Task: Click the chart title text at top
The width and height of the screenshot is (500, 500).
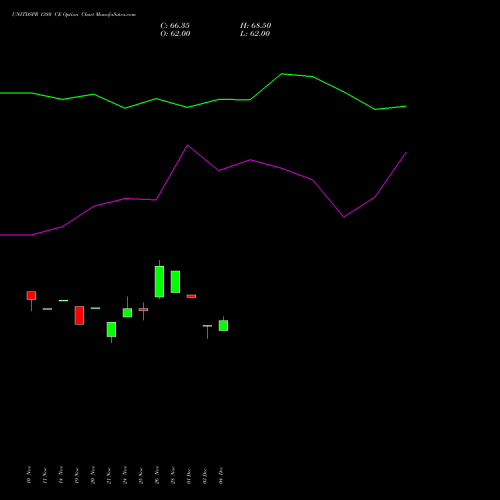Action: (74, 14)
